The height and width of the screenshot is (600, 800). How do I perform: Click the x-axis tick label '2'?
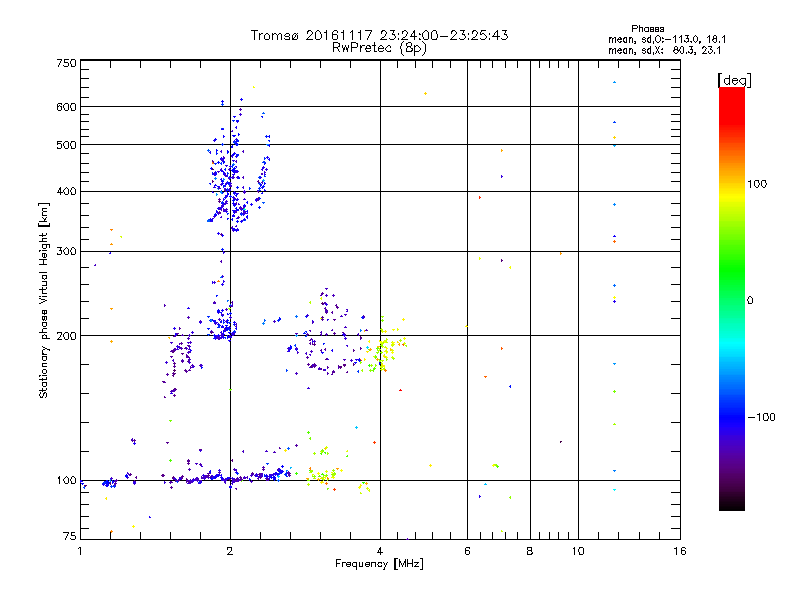coord(230,551)
